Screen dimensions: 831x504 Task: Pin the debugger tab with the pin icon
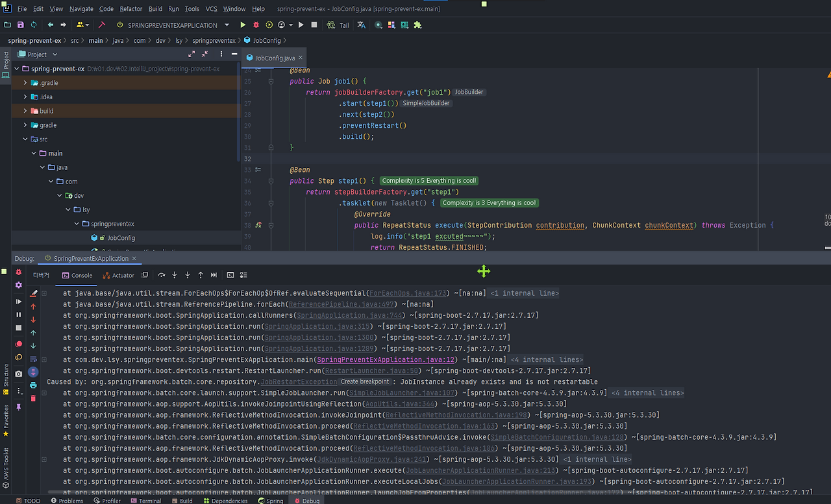point(19,405)
